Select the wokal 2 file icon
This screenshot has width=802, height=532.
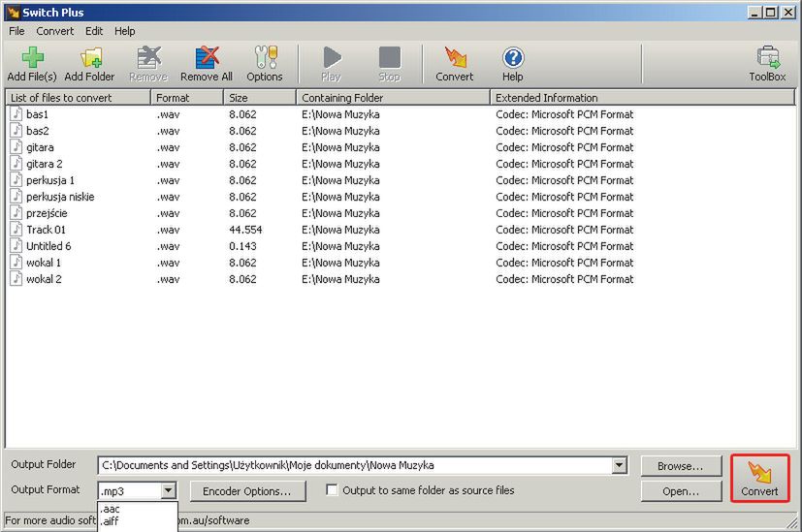click(16, 278)
